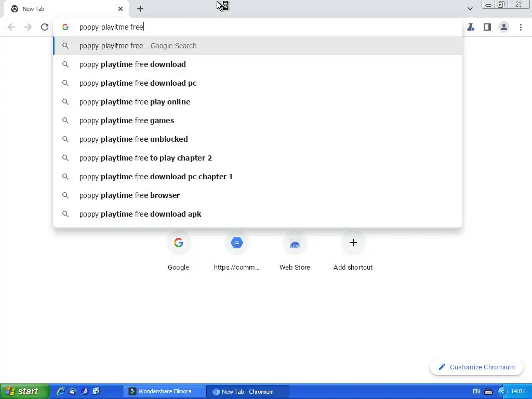This screenshot has width=532, height=399.
Task: Click second quick launch icon after Internet Explorer
Action: pos(72,392)
